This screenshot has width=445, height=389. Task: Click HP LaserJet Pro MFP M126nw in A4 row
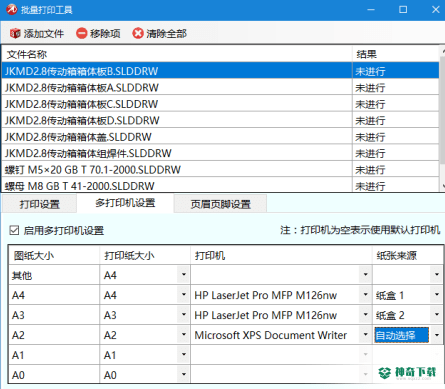(266, 295)
